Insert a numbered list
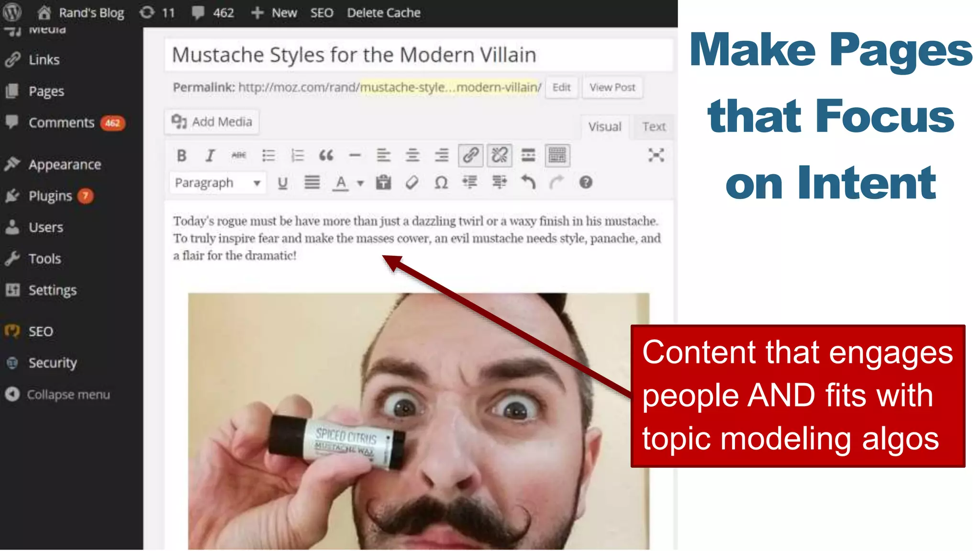The height and width of the screenshot is (551, 980). [297, 155]
